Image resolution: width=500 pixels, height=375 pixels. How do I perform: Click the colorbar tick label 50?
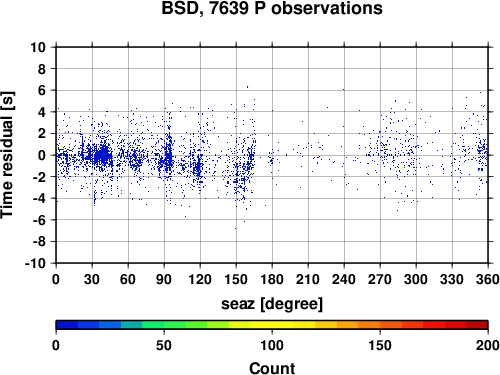click(164, 345)
